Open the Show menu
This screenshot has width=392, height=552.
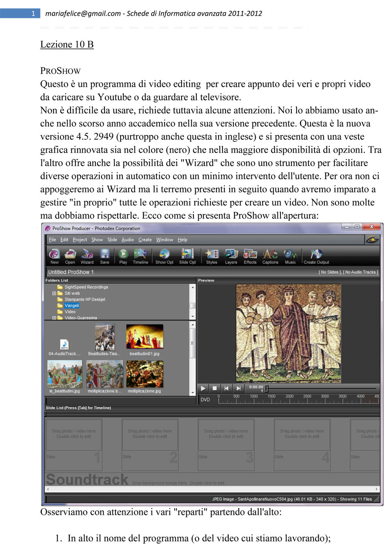tap(97, 240)
